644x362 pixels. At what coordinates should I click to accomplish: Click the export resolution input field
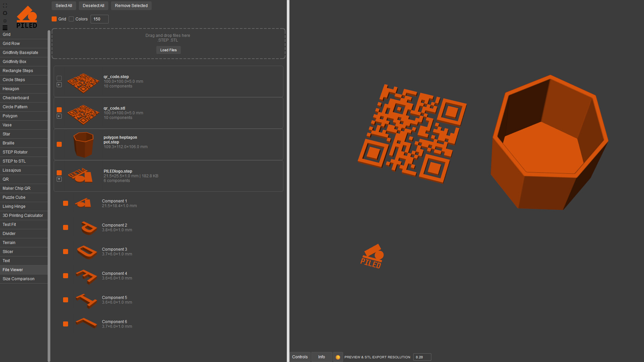pyautogui.click(x=422, y=357)
